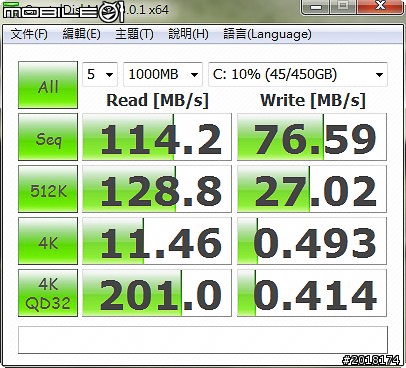Select 4K read value 11.46
The height and width of the screenshot is (368, 406).
(157, 241)
